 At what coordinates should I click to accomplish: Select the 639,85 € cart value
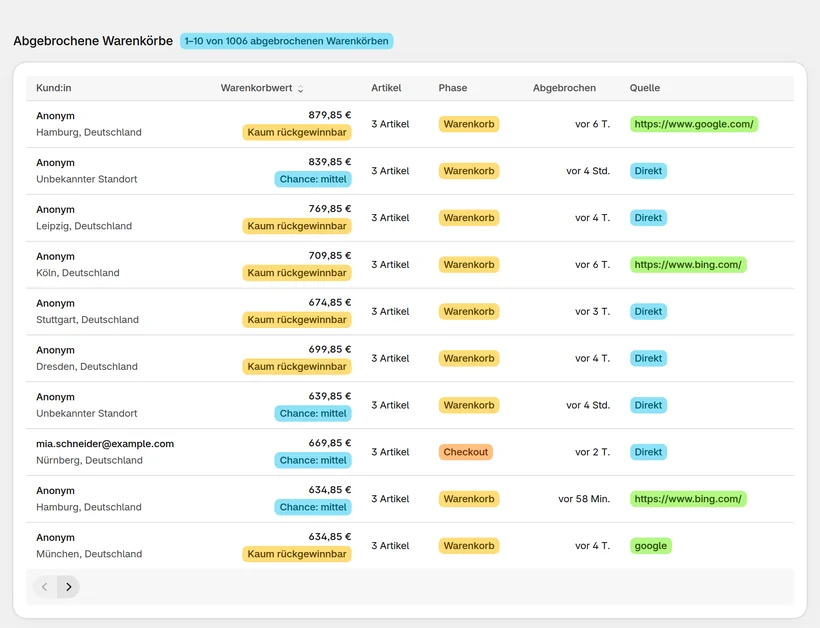329,396
